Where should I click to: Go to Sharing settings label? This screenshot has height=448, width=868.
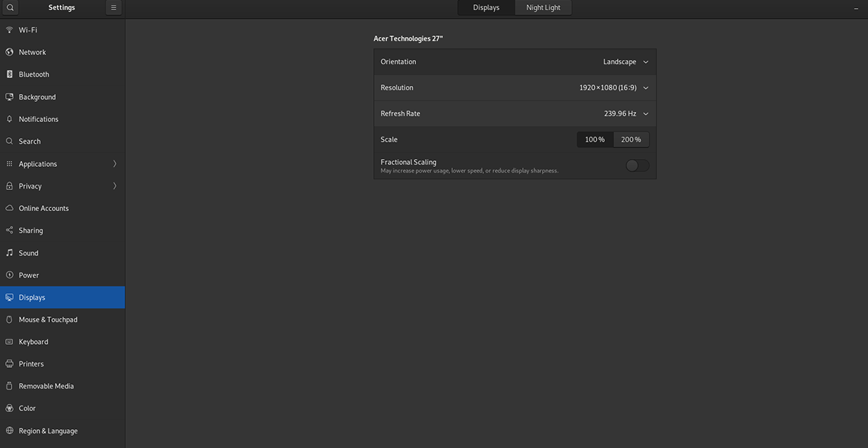tap(31, 231)
